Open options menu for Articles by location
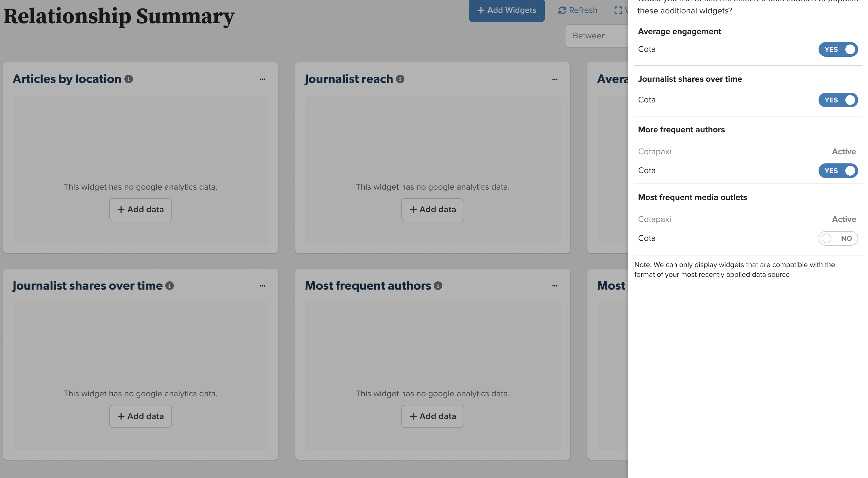Screen dimensions: 868x478 click(x=263, y=79)
